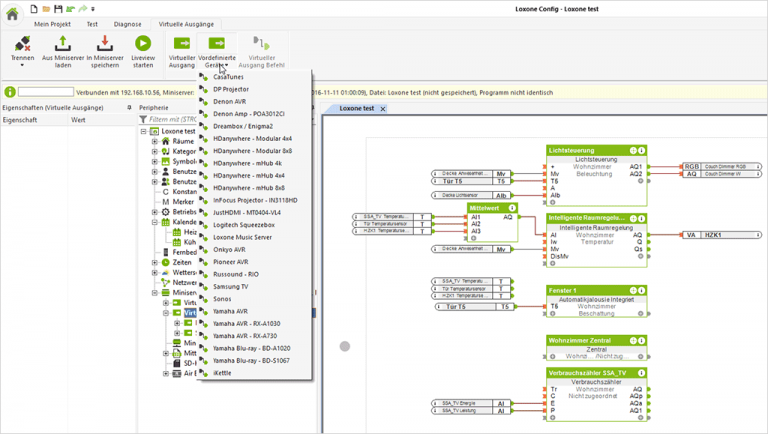Image resolution: width=768 pixels, height=434 pixels.
Task: Select Samsung TV in the dropdown menu
Action: (x=230, y=286)
